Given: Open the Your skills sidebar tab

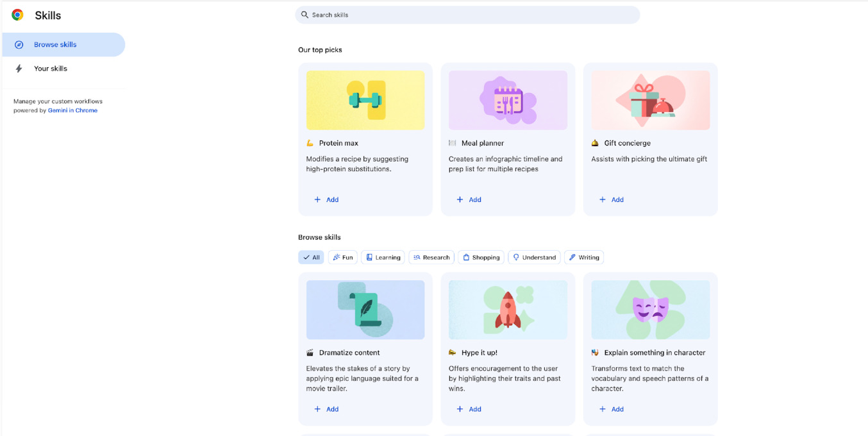Looking at the screenshot, I should 51,69.
